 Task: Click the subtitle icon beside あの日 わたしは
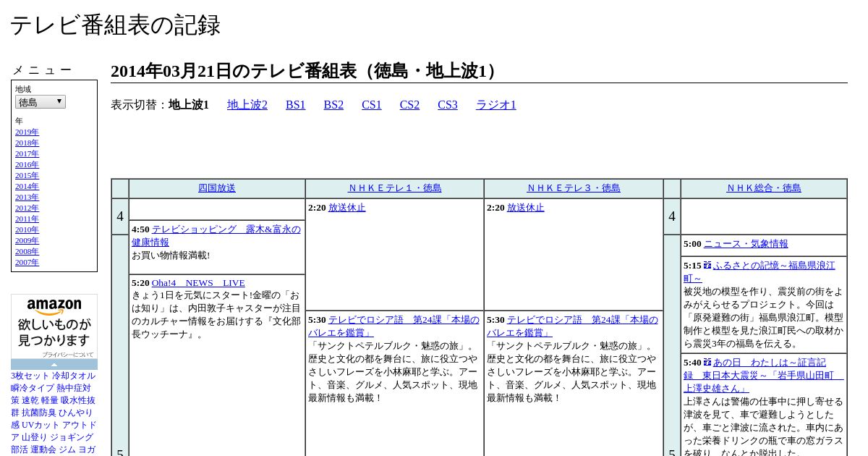click(x=707, y=362)
